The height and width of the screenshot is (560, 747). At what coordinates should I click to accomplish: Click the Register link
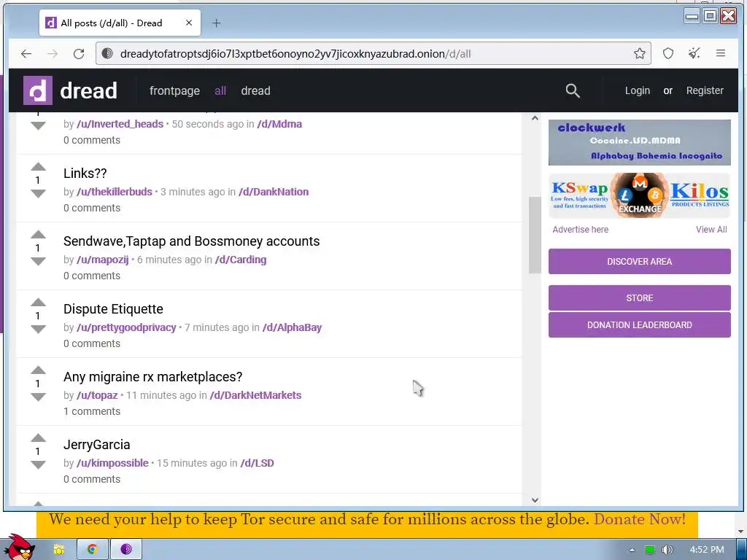[705, 90]
